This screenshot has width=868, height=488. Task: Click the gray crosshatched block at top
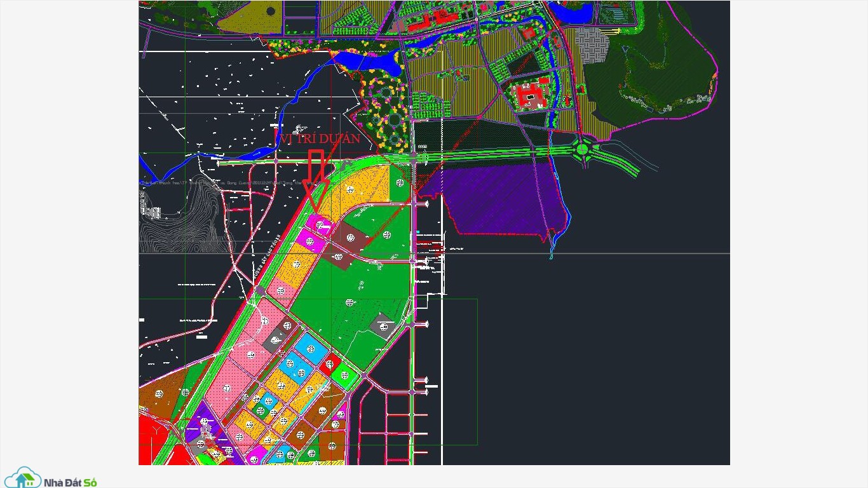tap(592, 45)
